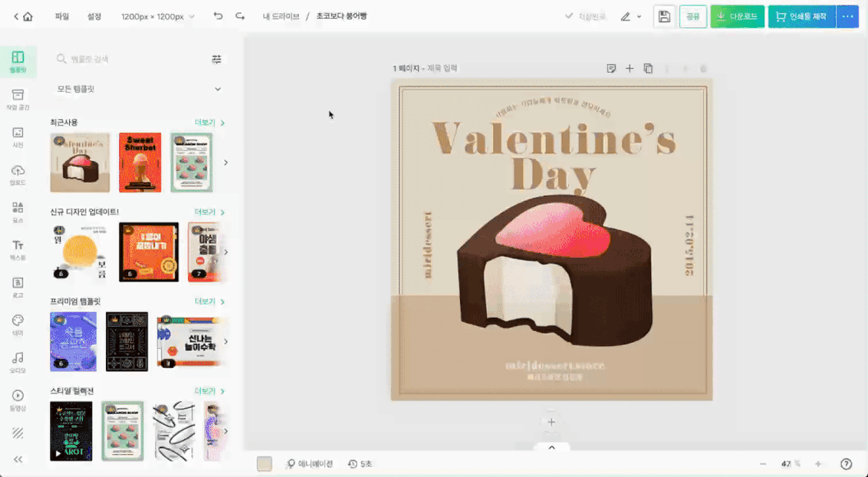Open the Upload (업로드) sidebar panel
Viewport: 868px width, 477px height.
(x=17, y=174)
